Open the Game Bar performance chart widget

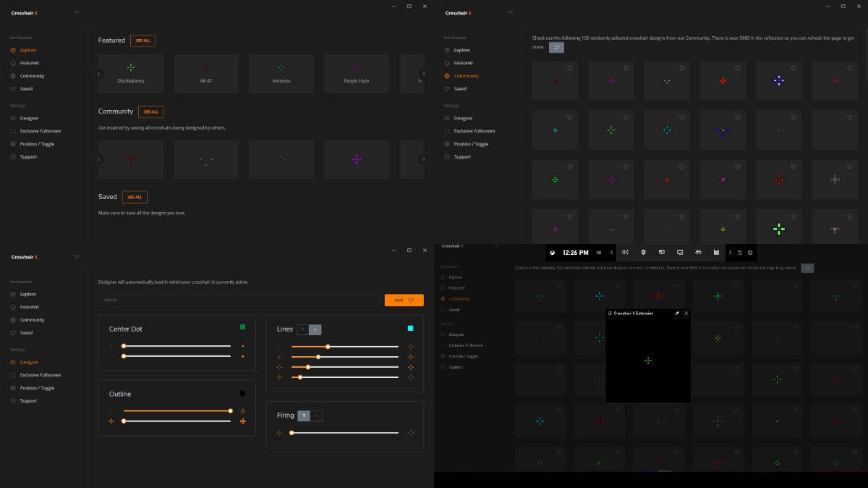click(x=716, y=253)
